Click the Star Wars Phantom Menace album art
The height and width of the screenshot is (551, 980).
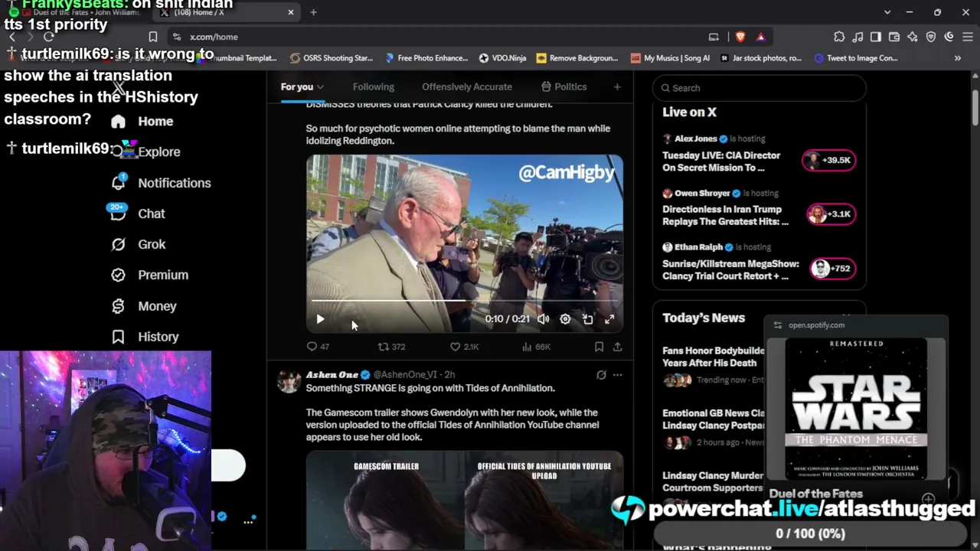tap(856, 409)
